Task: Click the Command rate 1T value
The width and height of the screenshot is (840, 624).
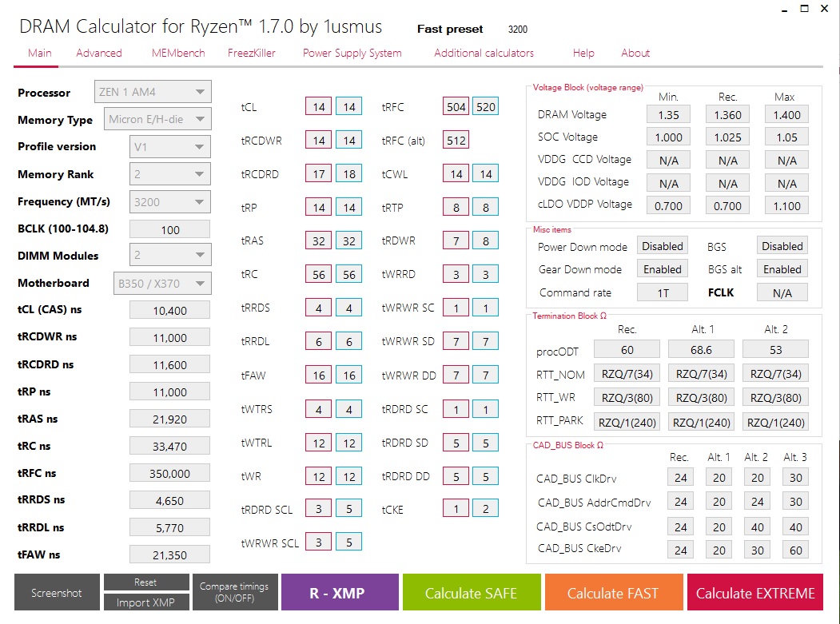Action: [x=662, y=293]
